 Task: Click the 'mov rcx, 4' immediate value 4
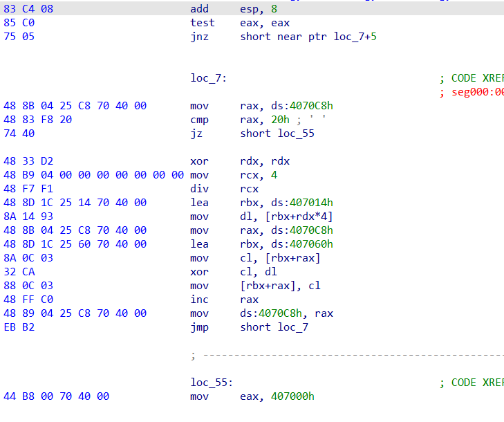[x=274, y=175]
